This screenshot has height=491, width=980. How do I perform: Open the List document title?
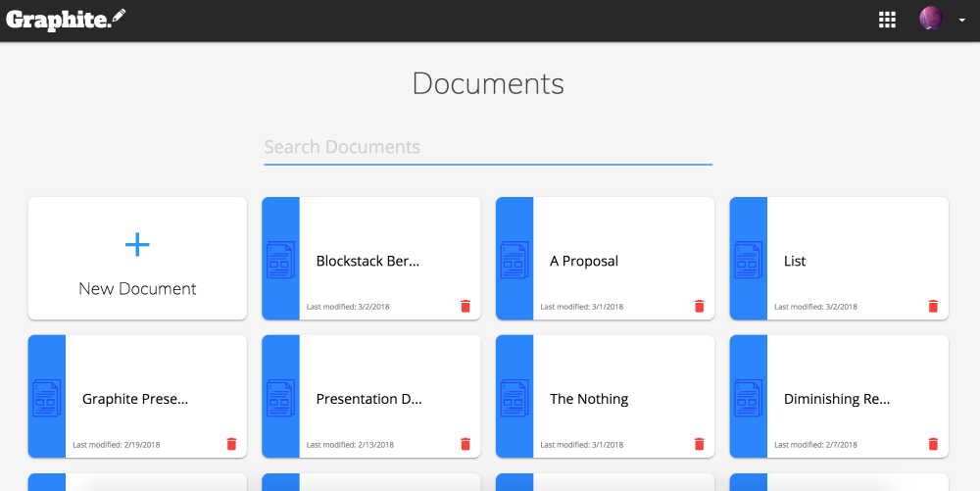(795, 262)
